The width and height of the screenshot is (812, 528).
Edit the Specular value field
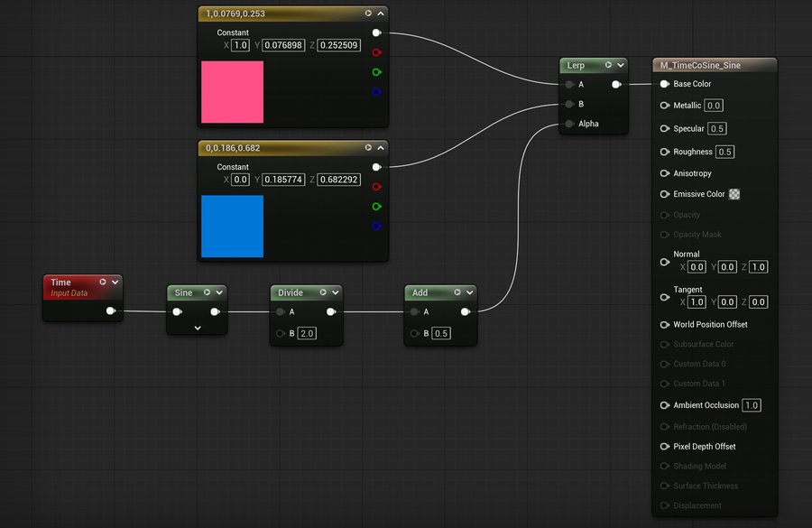click(717, 128)
